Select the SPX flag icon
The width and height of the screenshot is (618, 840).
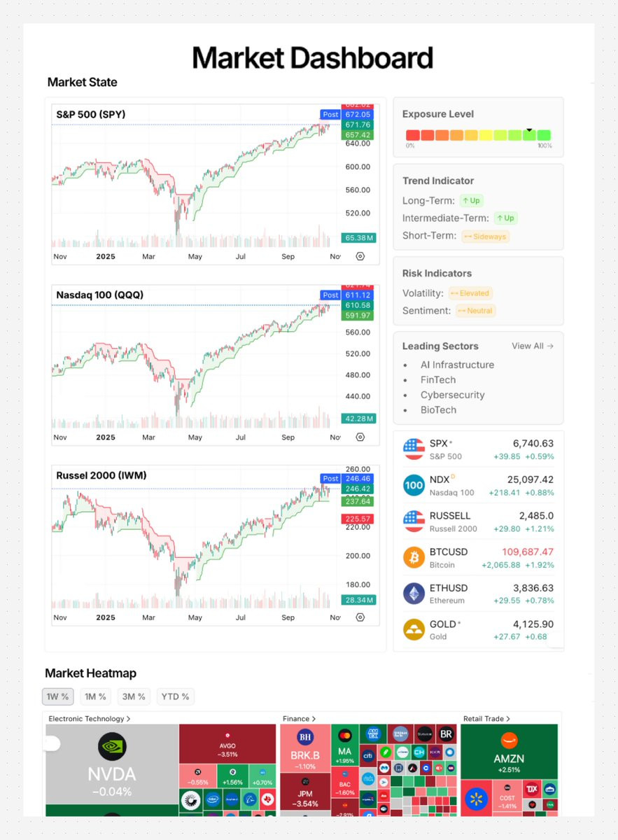[414, 449]
